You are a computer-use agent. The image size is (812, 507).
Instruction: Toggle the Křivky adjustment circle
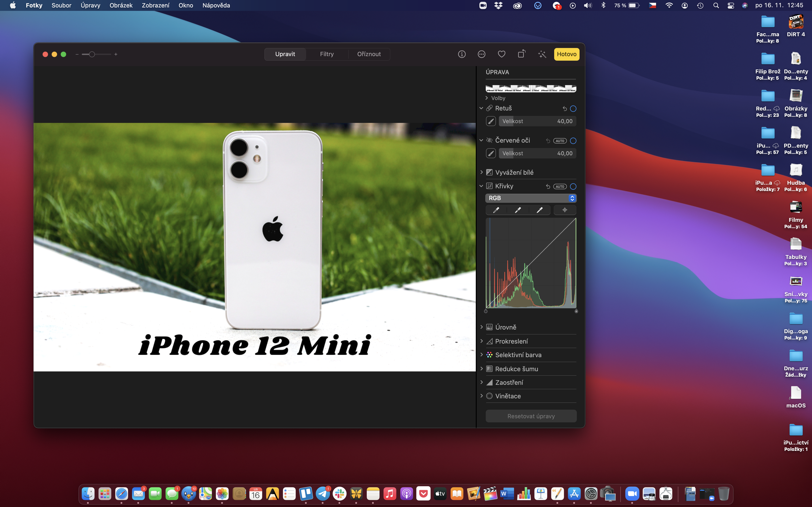point(573,187)
